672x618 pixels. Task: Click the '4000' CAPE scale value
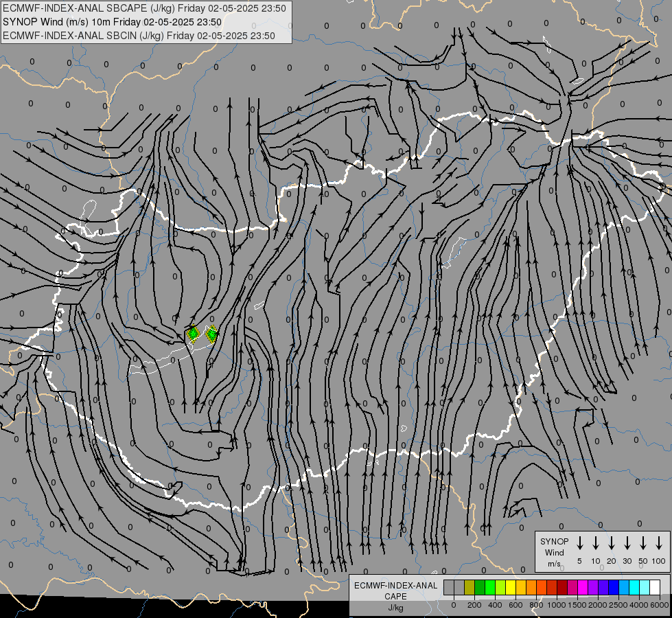[x=639, y=605]
